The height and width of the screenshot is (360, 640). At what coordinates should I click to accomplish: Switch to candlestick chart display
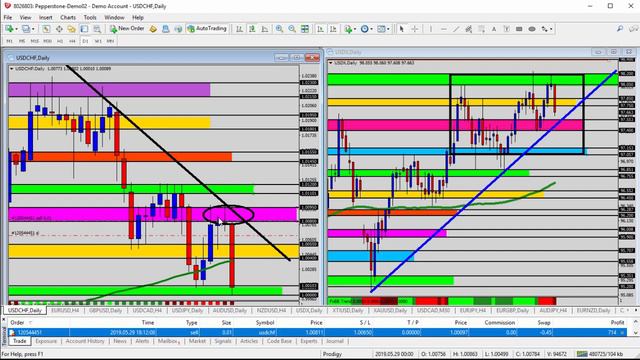tap(252, 29)
